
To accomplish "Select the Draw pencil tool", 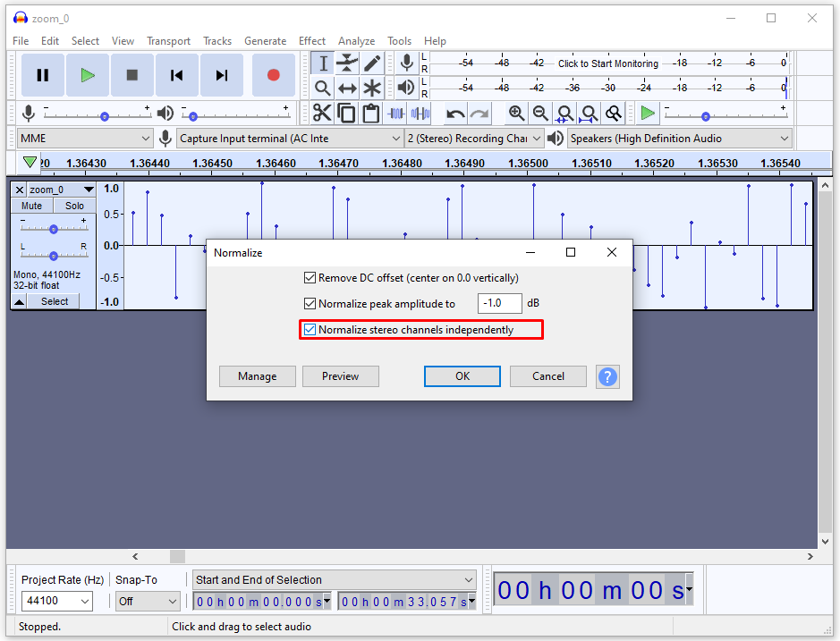I will [x=372, y=63].
